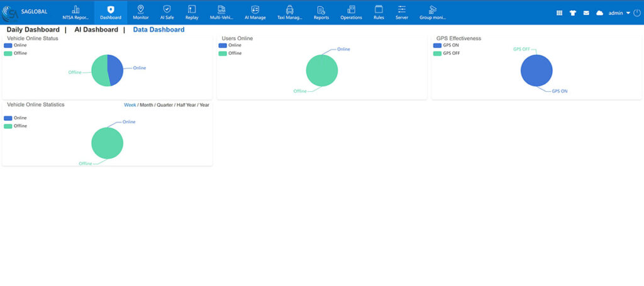
Task: Open the Reports module
Action: [x=321, y=13]
